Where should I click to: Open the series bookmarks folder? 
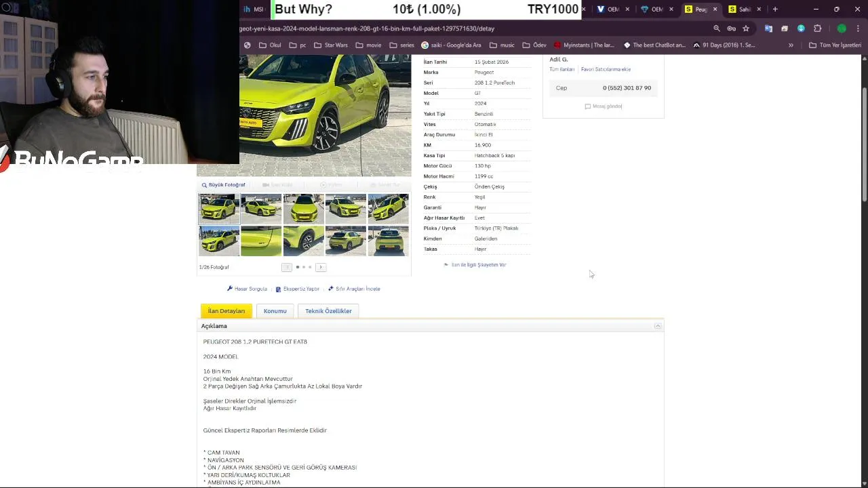[x=401, y=45]
